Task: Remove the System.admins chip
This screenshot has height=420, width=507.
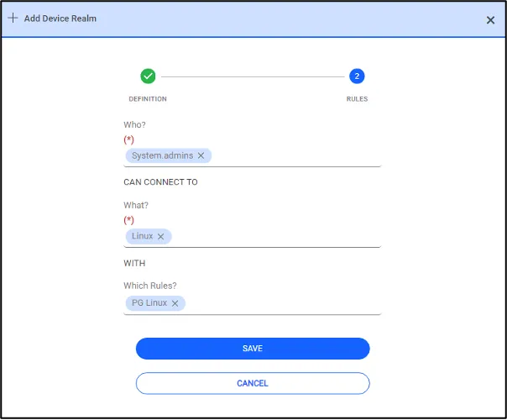Action: [x=201, y=155]
